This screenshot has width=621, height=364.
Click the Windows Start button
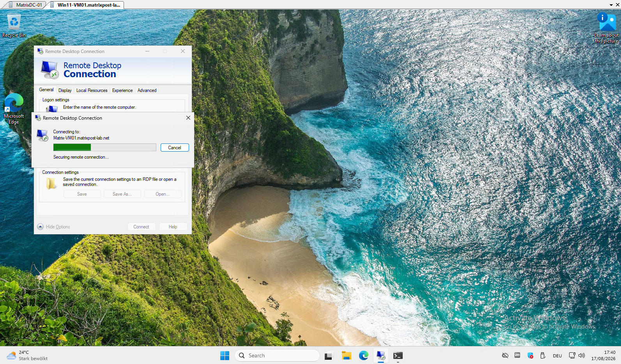[x=225, y=355]
